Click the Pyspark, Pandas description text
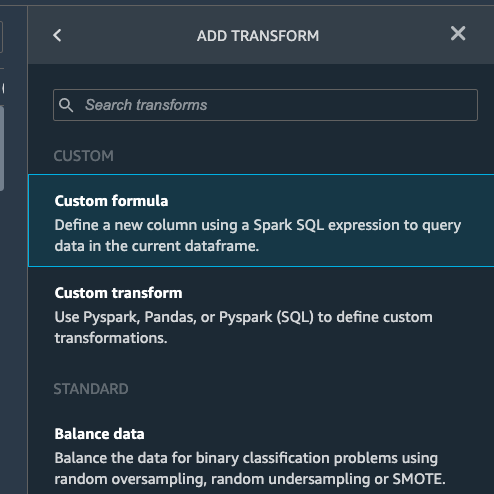 (x=244, y=327)
